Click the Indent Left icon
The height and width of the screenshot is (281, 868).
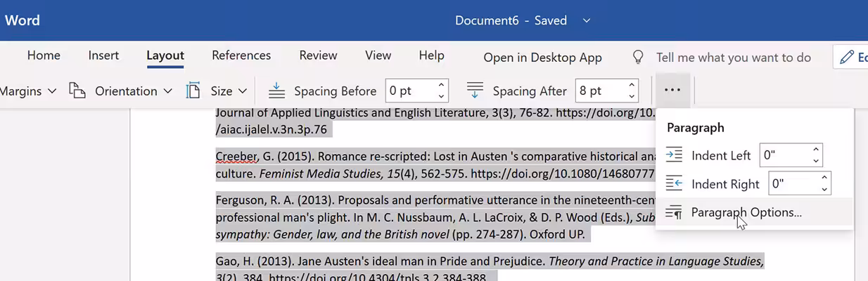tap(674, 155)
